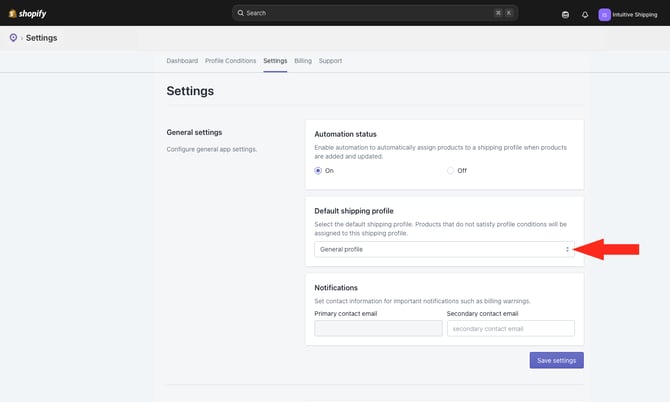Open the Support tab

tap(330, 61)
